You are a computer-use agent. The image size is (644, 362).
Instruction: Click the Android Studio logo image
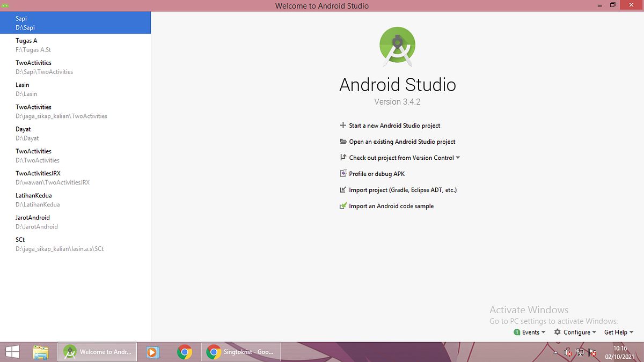(397, 46)
